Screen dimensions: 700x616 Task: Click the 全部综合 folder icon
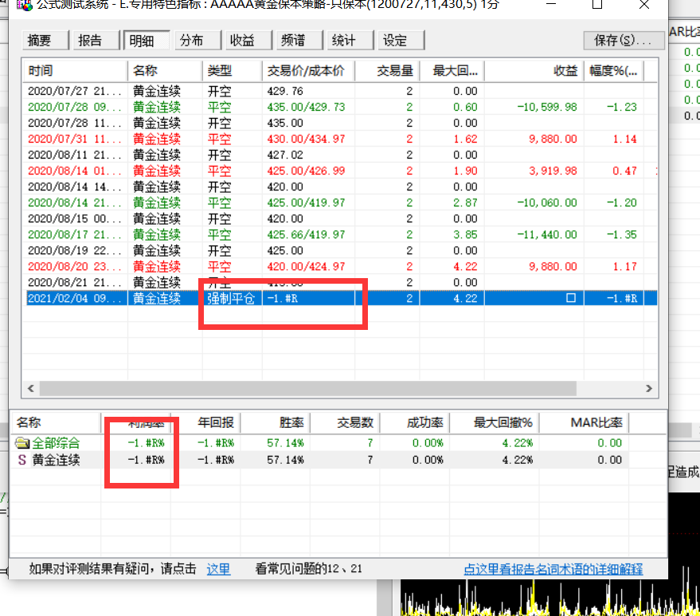click(22, 443)
